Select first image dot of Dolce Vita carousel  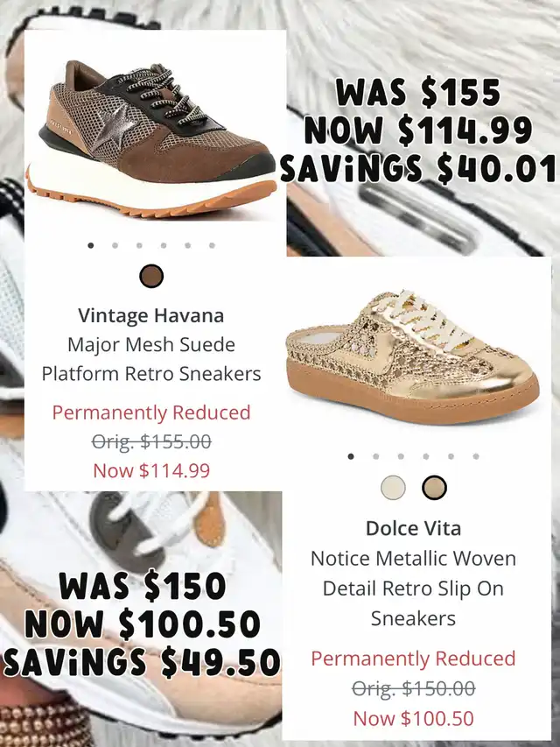(351, 456)
